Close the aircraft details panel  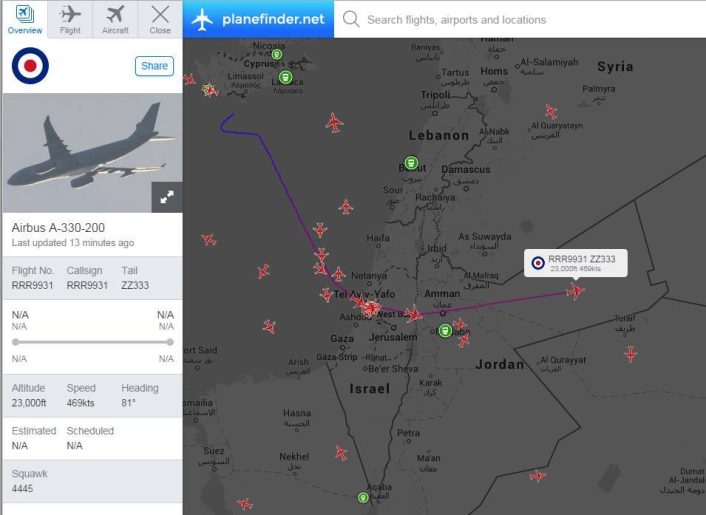pyautogui.click(x=160, y=19)
